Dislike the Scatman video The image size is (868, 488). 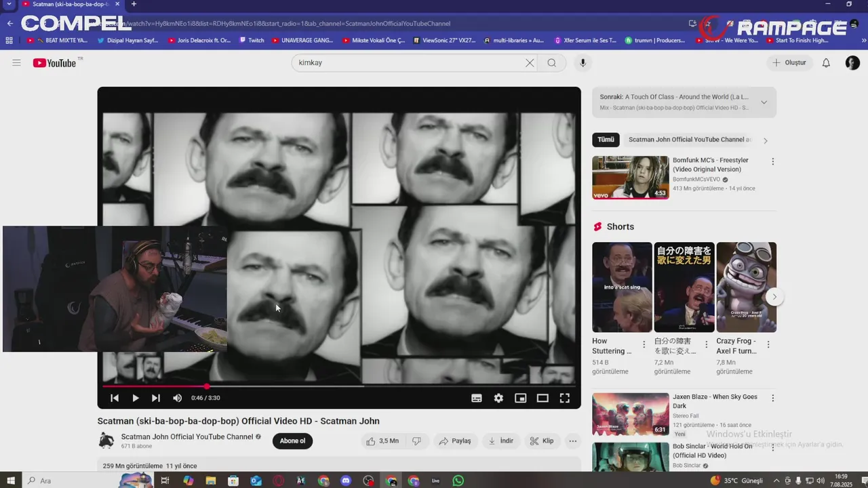(416, 441)
